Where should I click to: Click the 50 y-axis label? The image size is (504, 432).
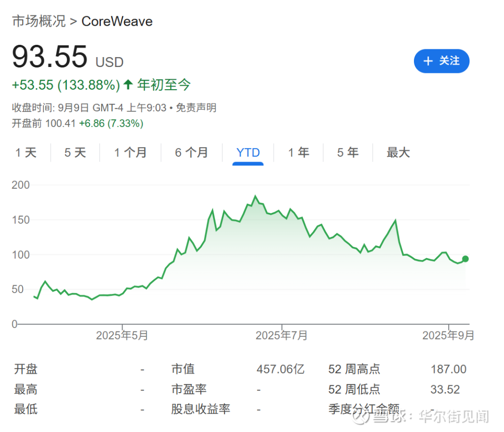pos(18,290)
